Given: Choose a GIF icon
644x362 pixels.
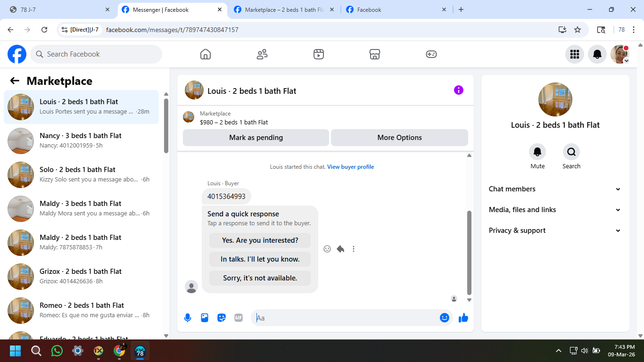Looking at the screenshot, I should [x=239, y=318].
